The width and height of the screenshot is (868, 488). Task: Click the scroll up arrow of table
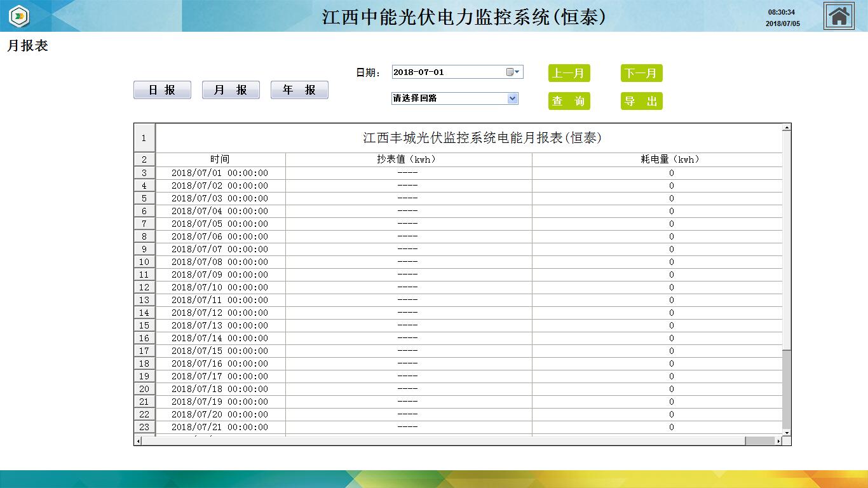(x=787, y=128)
